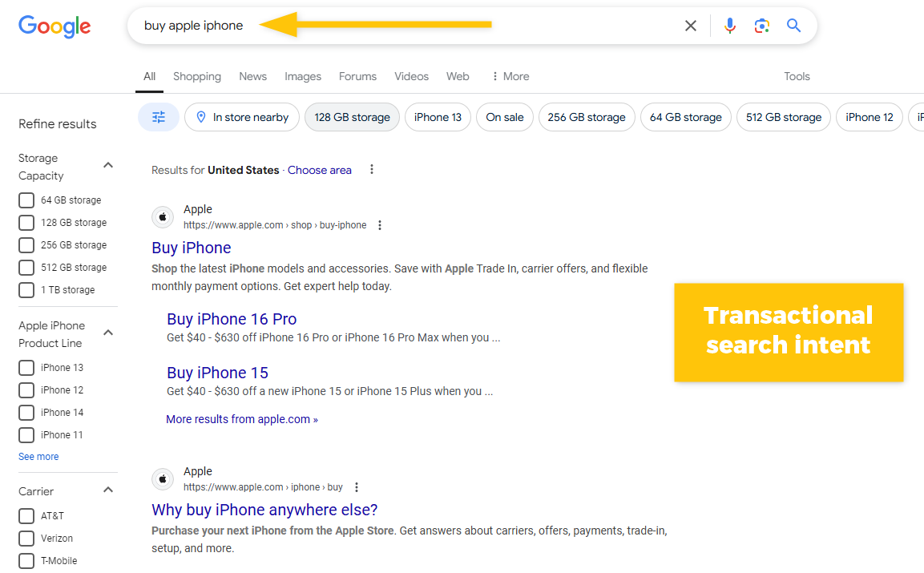Activate voice search with the microphone icon
The image size is (924, 573).
point(729,25)
